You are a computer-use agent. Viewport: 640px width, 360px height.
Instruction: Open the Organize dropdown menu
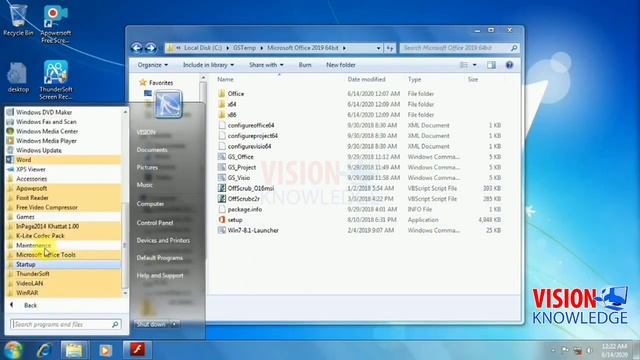pyautogui.click(x=153, y=65)
